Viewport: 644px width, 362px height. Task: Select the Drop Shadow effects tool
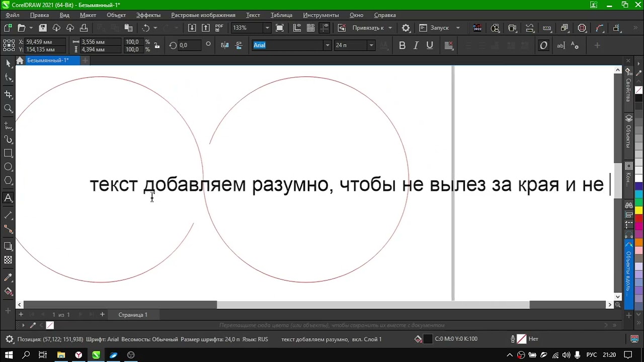pos(8,246)
